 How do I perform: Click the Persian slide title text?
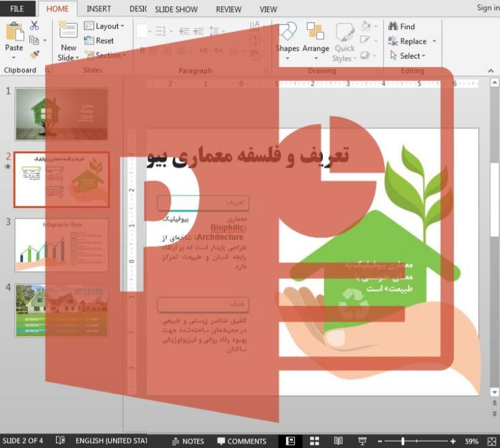pyautogui.click(x=248, y=156)
